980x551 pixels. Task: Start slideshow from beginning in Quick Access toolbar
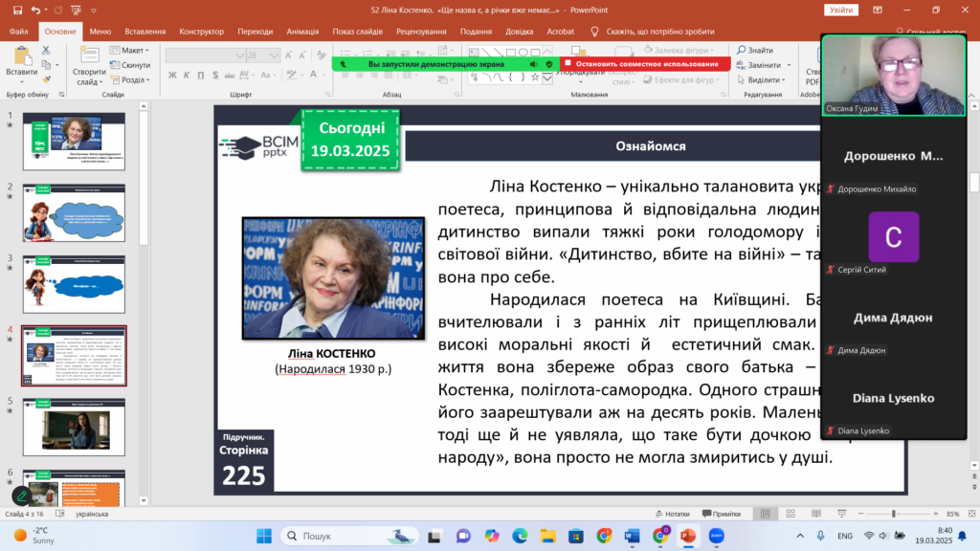coord(76,10)
